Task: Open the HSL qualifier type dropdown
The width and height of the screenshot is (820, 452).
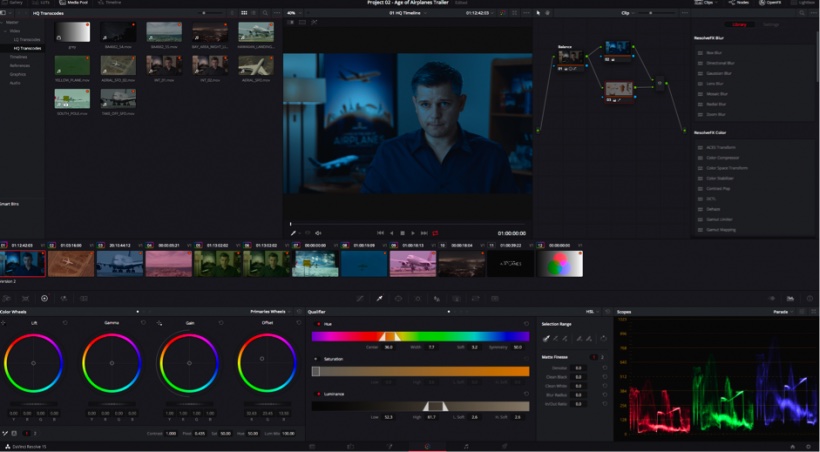Action: click(593, 312)
